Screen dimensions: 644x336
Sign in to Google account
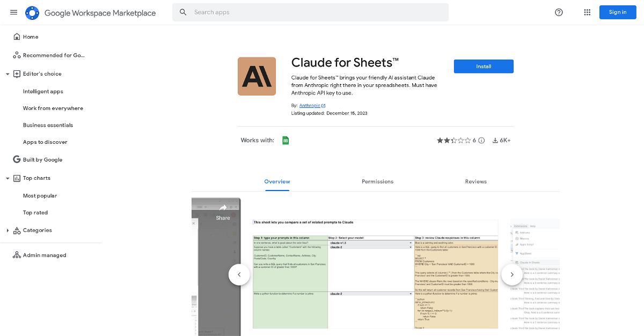617,12
